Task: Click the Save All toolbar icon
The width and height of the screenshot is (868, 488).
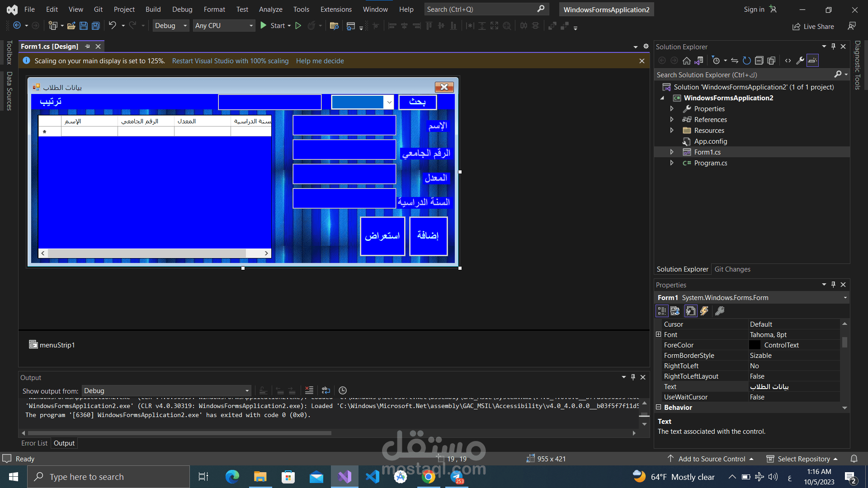Action: (x=96, y=26)
